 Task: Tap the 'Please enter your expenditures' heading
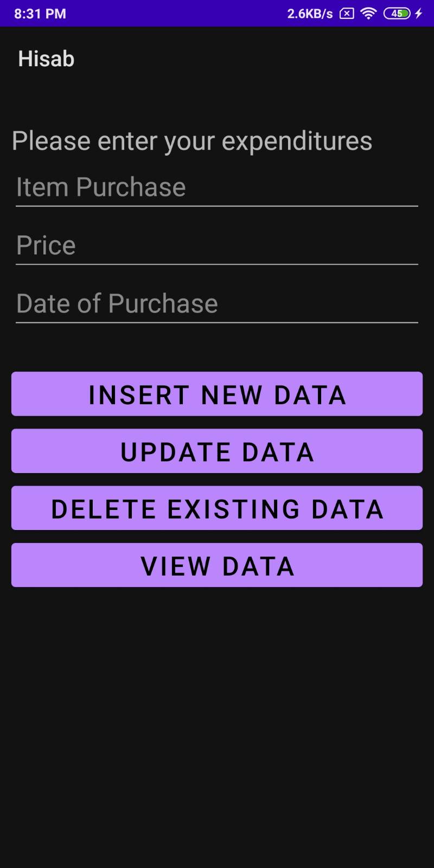pos(192,142)
